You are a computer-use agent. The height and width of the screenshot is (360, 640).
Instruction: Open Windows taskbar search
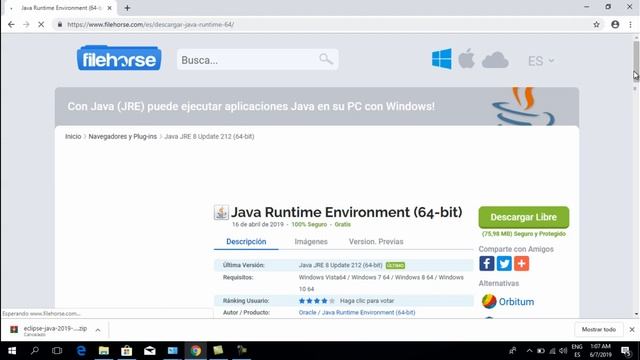pos(35,351)
